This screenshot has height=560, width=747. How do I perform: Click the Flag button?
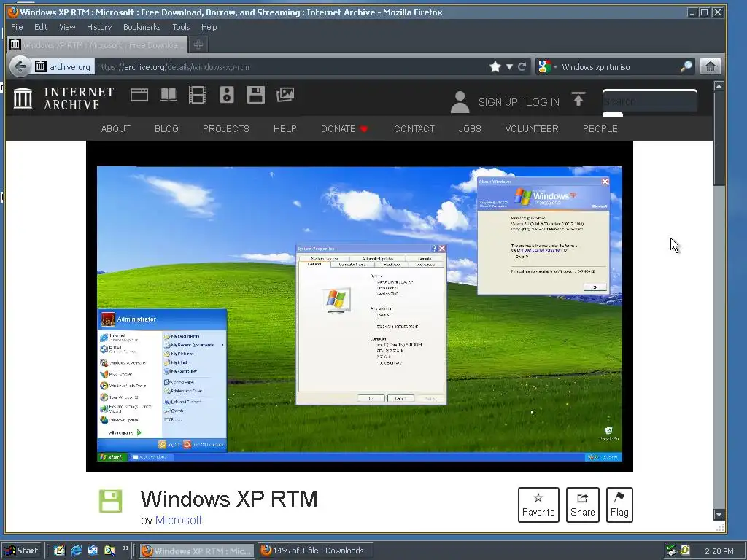619,505
